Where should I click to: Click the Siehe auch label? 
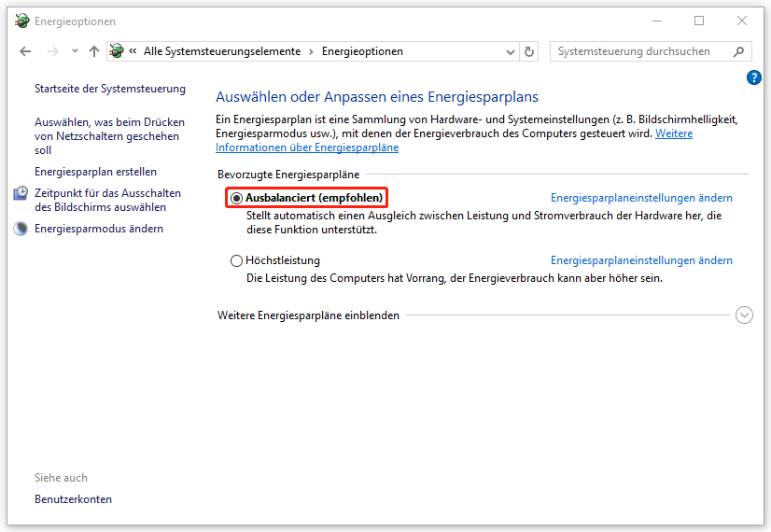[61, 478]
